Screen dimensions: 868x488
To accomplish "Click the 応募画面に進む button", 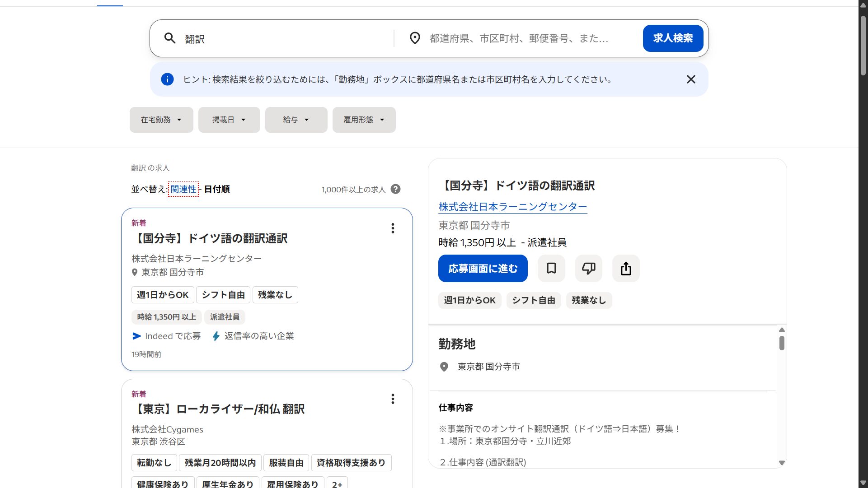I will pos(483,268).
